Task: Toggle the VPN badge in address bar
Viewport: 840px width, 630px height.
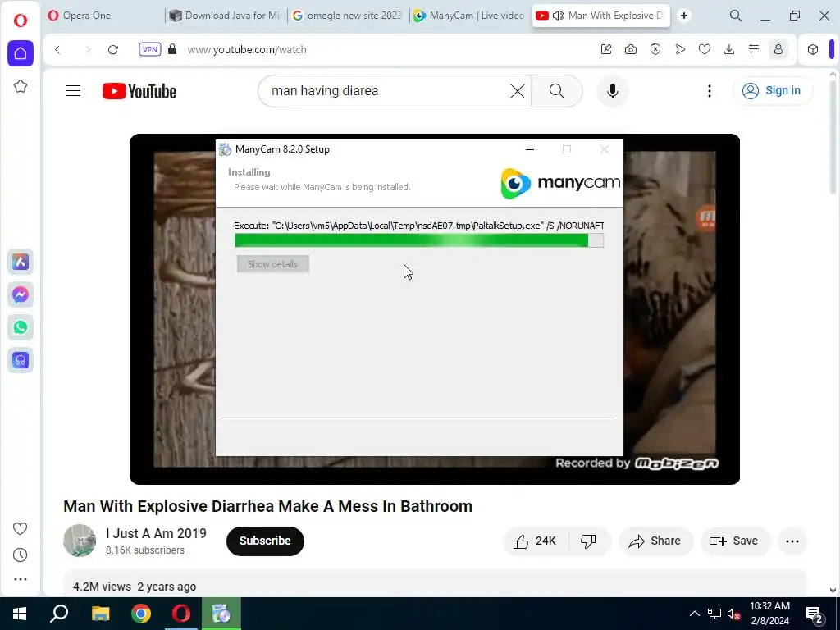Action: pos(150,50)
